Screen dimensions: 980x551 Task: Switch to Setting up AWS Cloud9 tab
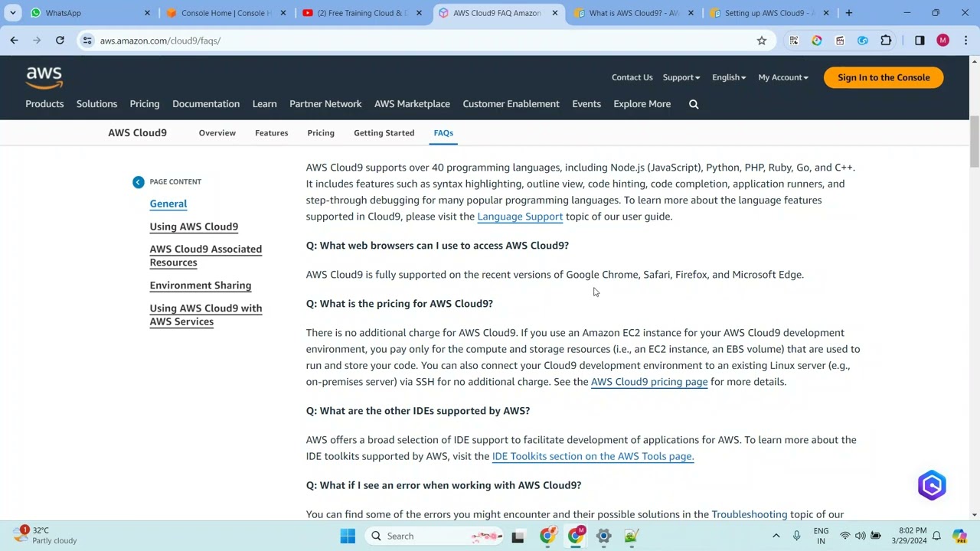pyautogui.click(x=770, y=13)
